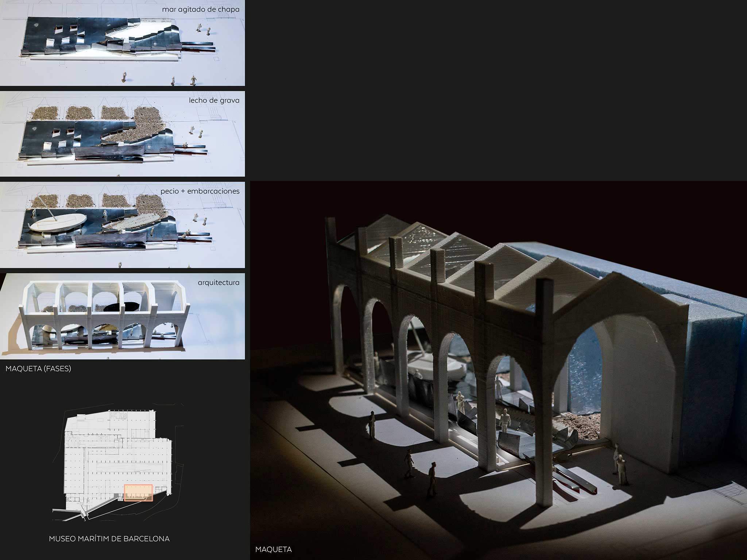Open the 'mar agitado de chapa' model photo
This screenshot has height=560, width=747.
point(122,43)
